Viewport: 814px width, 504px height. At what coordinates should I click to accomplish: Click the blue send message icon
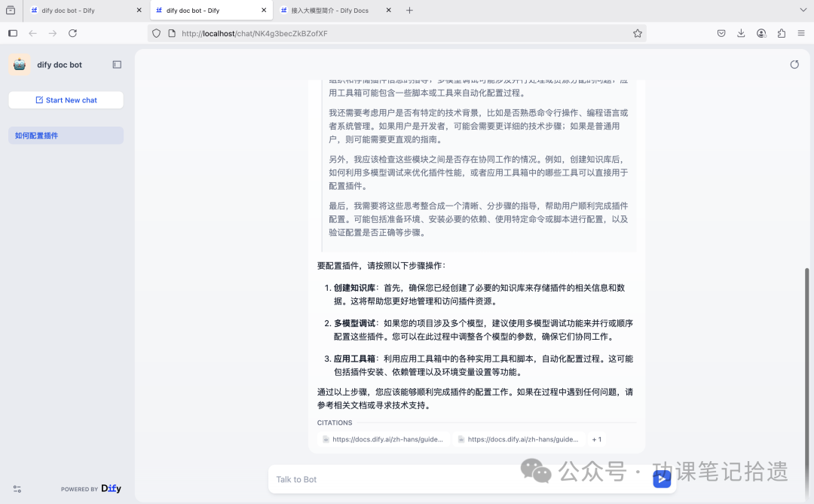click(662, 478)
